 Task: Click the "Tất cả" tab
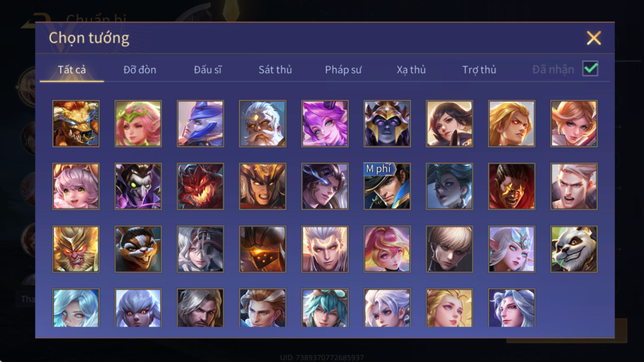pos(72,70)
